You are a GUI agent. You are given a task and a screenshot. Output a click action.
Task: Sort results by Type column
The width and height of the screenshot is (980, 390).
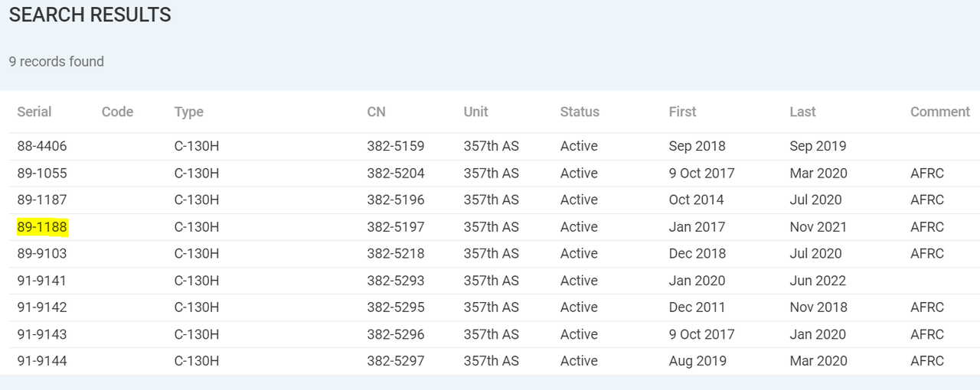pos(189,112)
